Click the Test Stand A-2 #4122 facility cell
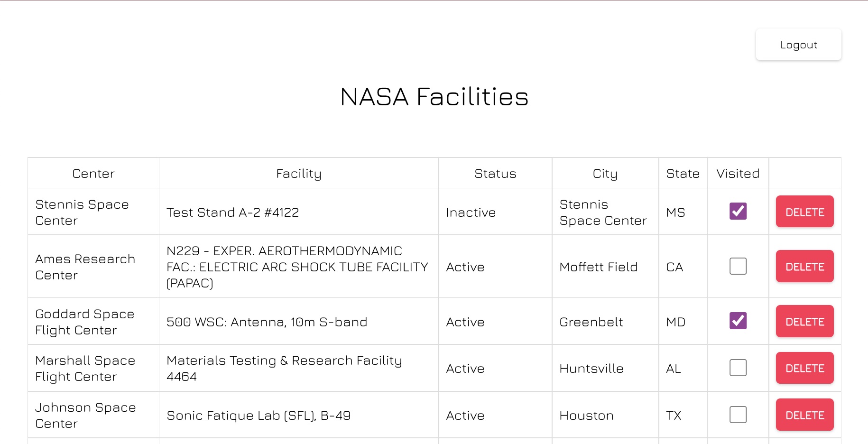Viewport: 868px width, 444px height. click(x=233, y=213)
